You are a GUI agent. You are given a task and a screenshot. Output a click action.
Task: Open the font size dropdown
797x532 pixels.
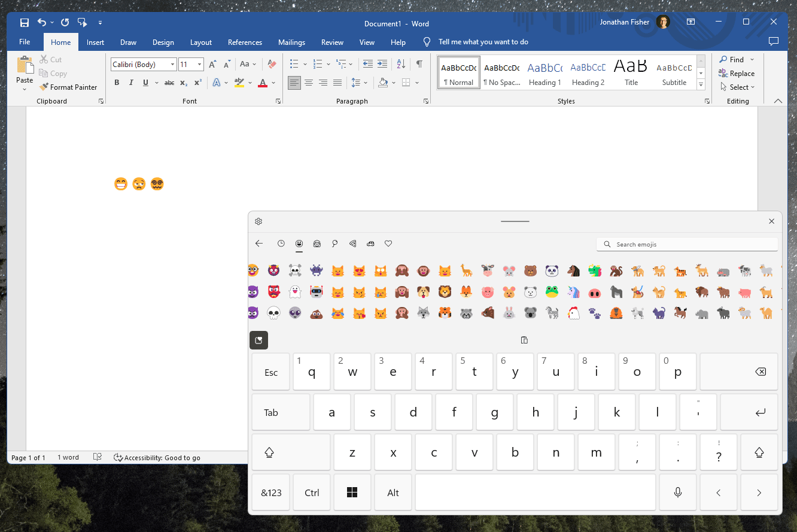pyautogui.click(x=199, y=64)
